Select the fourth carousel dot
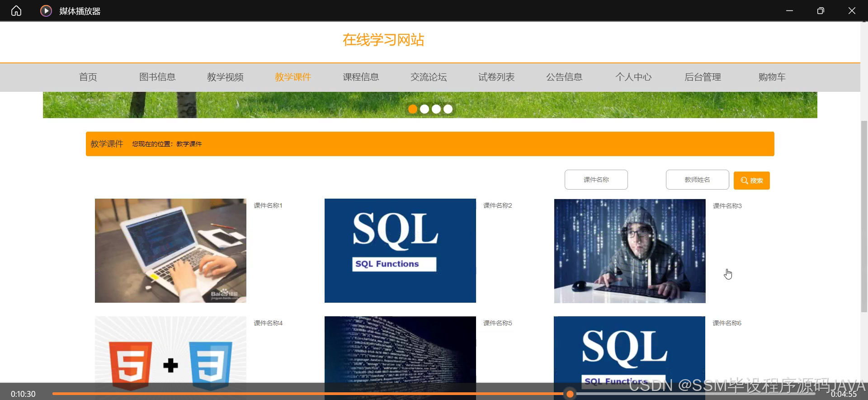The image size is (868, 400). 448,109
